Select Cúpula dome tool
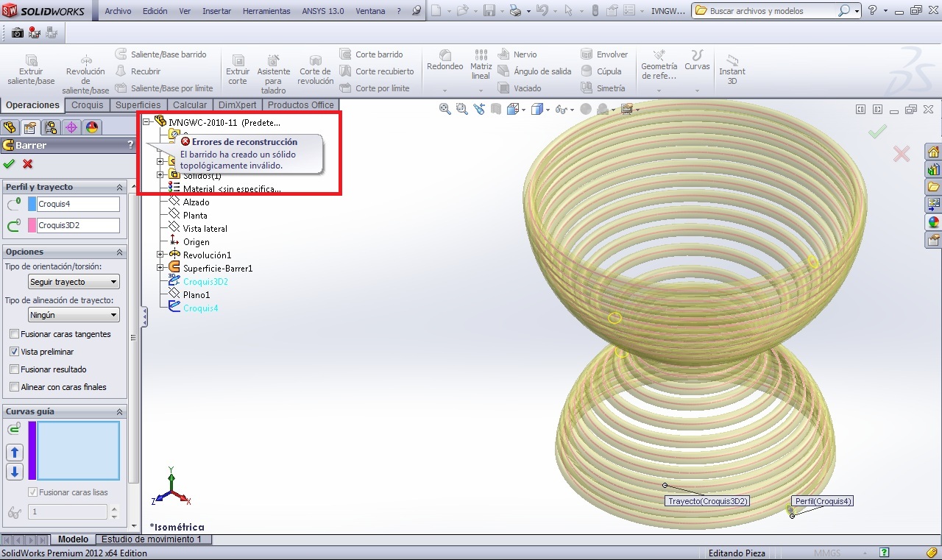 click(x=601, y=71)
